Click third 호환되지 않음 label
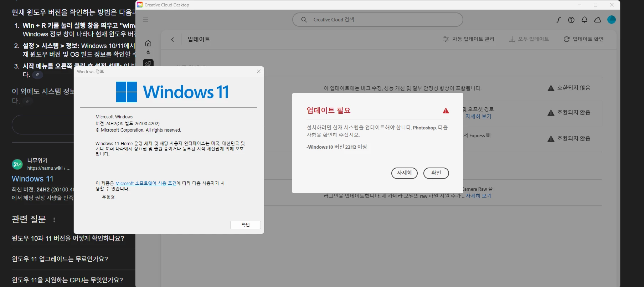644x287 pixels. pos(574,138)
